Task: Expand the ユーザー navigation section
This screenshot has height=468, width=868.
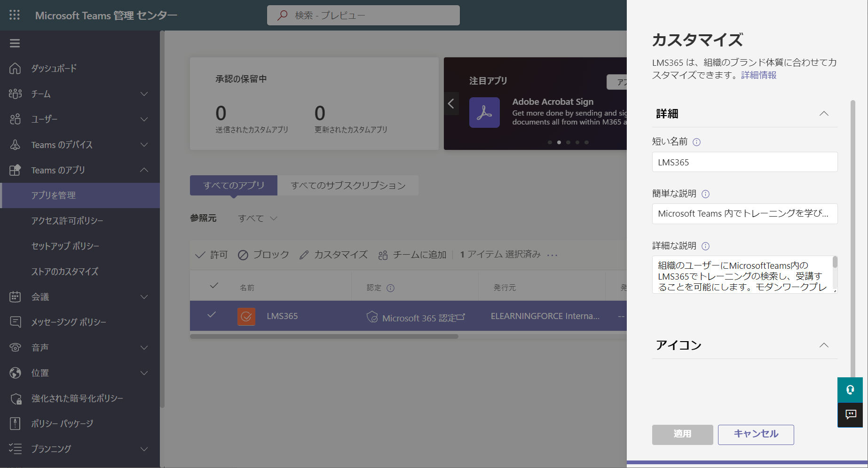Action: click(144, 119)
